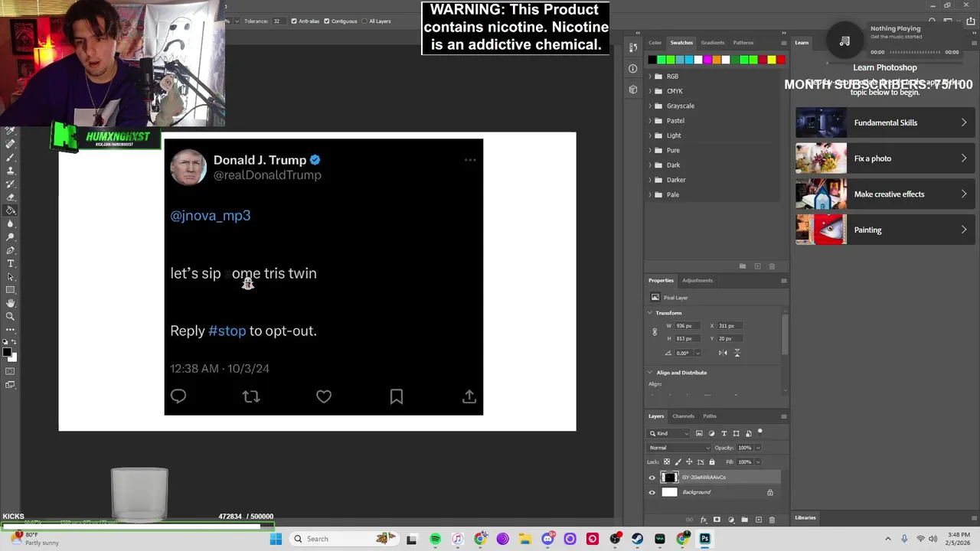The height and width of the screenshot is (551, 980).
Task: Click the foreground color swatch
Action: 7,352
